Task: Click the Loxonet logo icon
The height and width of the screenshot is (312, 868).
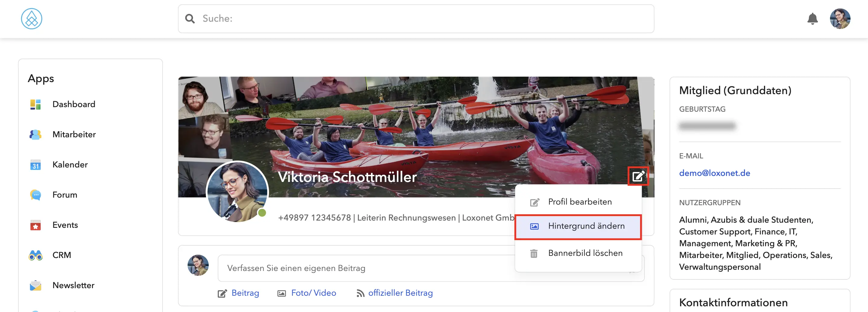Action: click(x=31, y=18)
